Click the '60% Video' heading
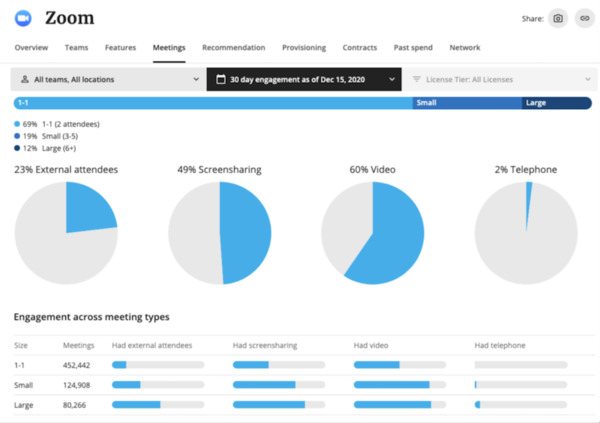This screenshot has height=423, width=600. click(373, 170)
